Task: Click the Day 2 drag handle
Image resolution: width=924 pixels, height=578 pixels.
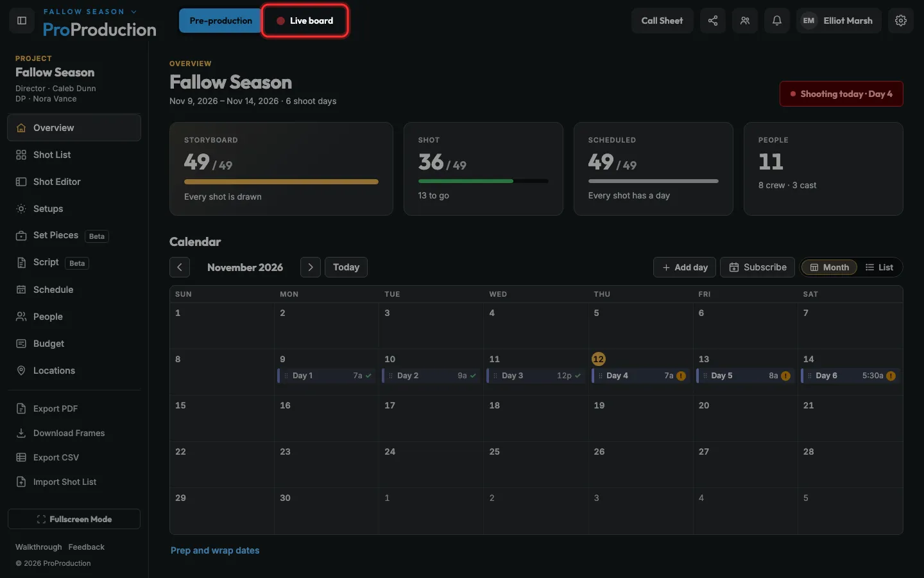Action: pyautogui.click(x=391, y=376)
